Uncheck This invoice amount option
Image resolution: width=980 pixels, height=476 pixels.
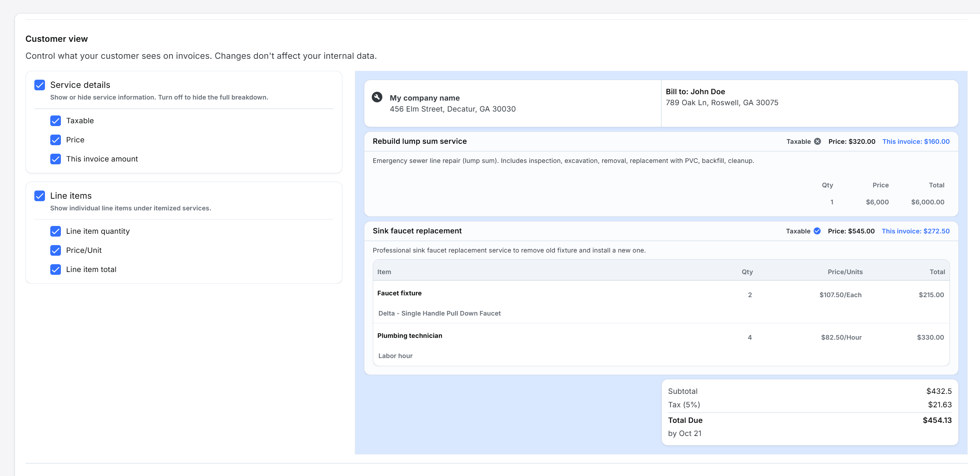pos(56,159)
